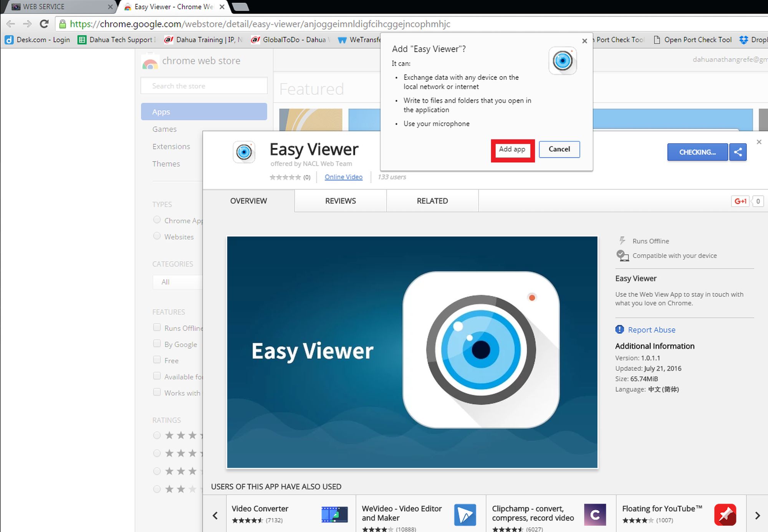Image resolution: width=768 pixels, height=532 pixels.
Task: Click the WeVideo app icon
Action: pos(465,514)
